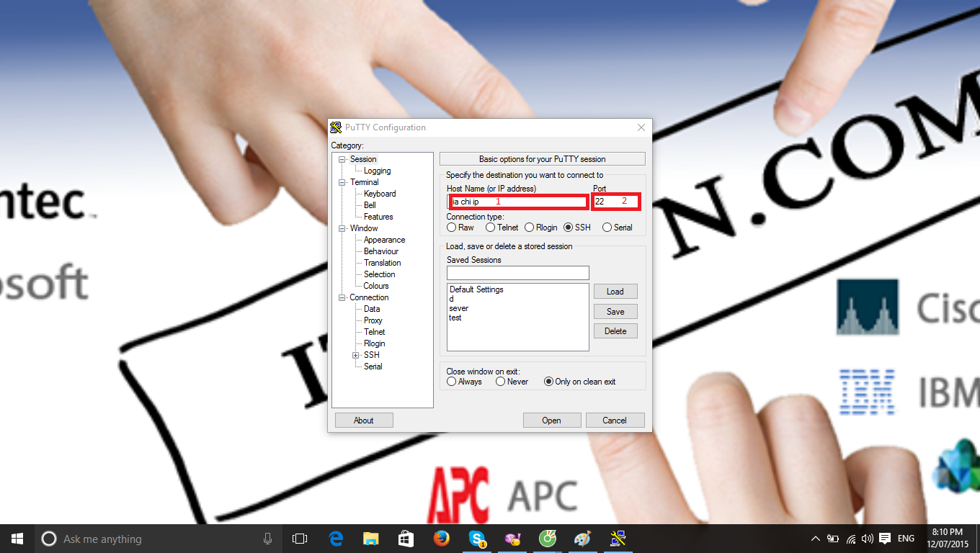The width and height of the screenshot is (980, 553).
Task: Launch Firefox from the taskbar
Action: coord(441,538)
